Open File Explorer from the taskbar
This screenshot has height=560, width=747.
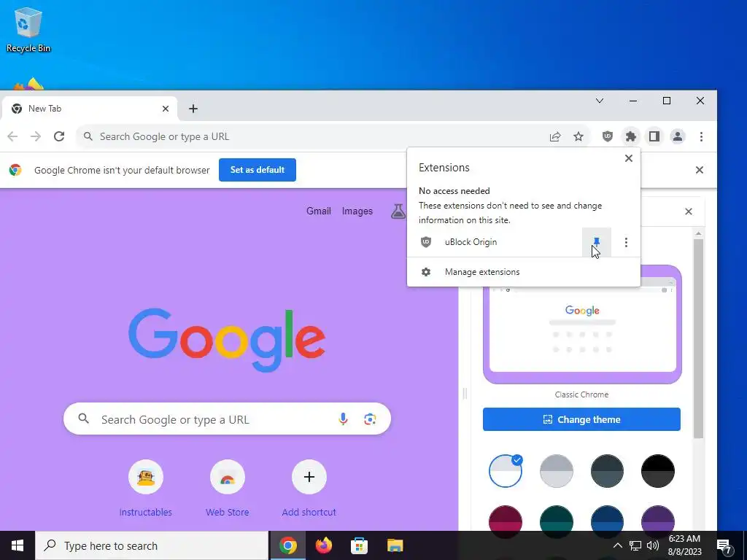click(395, 545)
